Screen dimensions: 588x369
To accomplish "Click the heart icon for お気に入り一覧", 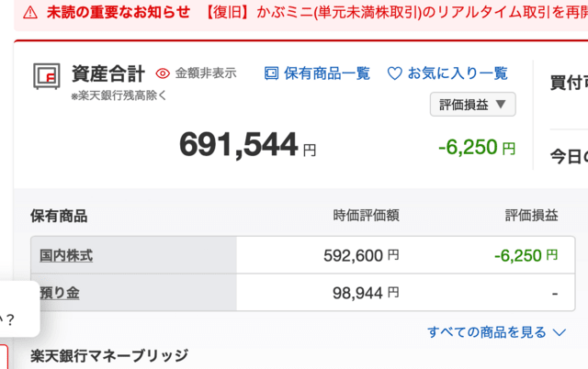I will [x=395, y=73].
